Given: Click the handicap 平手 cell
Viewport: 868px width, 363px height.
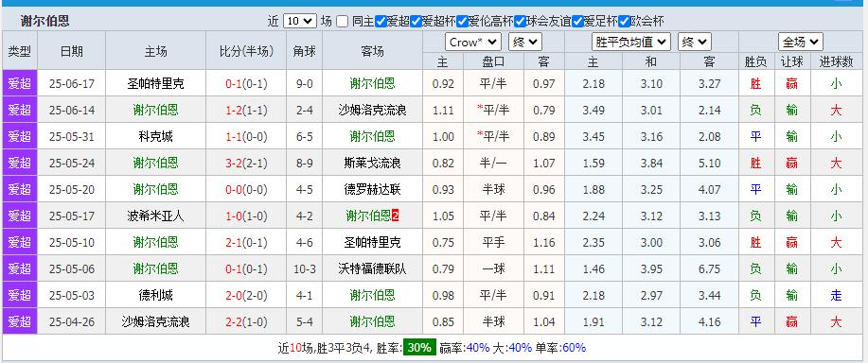Looking at the screenshot, I should pyautogui.click(x=493, y=243).
